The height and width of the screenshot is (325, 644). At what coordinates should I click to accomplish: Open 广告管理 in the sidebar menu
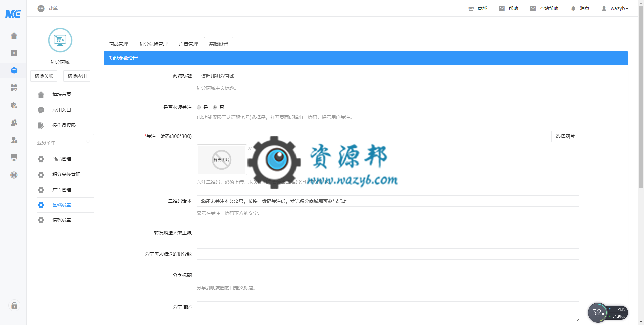point(62,190)
